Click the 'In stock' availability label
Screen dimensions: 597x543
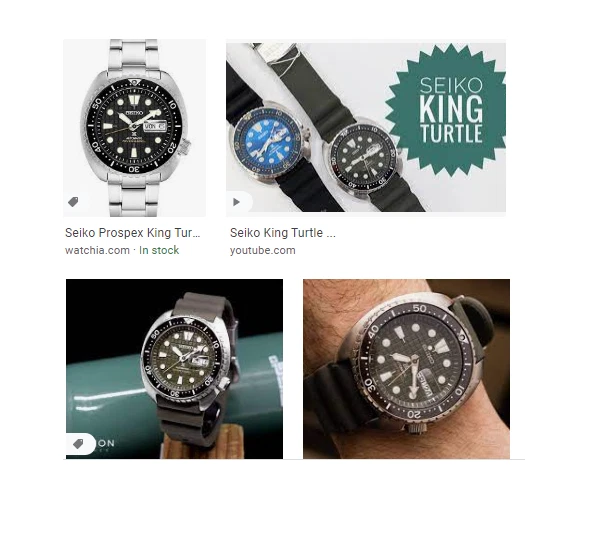click(x=159, y=250)
